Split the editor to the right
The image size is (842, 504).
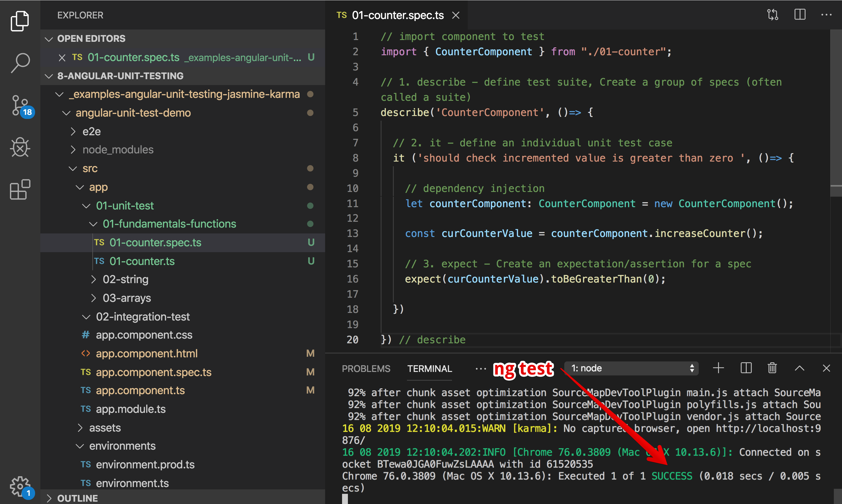800,15
